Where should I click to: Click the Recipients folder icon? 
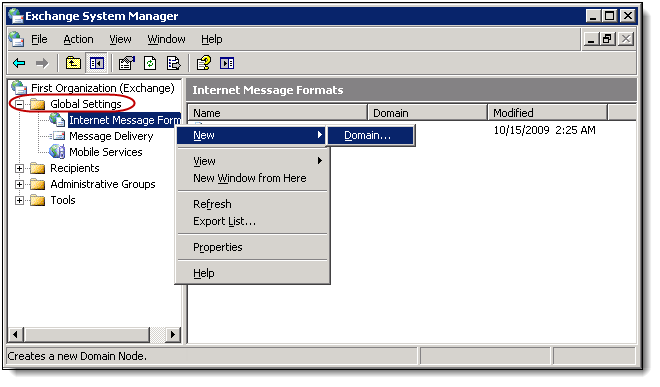pyautogui.click(x=38, y=168)
